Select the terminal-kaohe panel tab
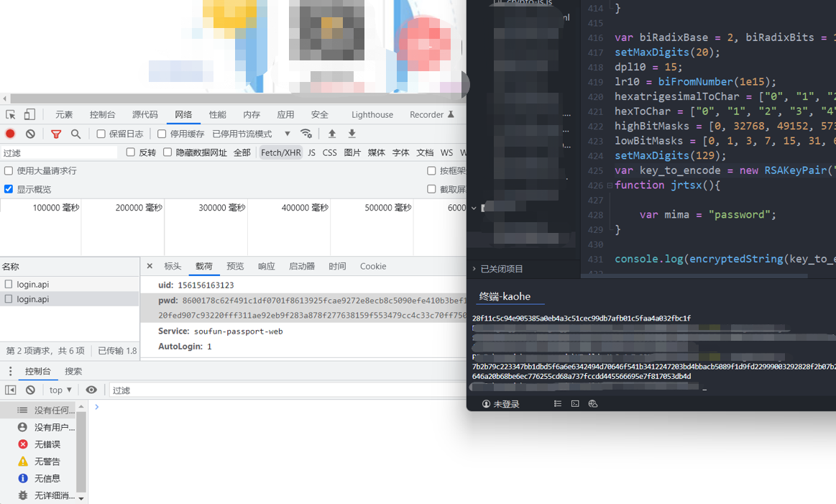The image size is (836, 504). click(x=505, y=296)
